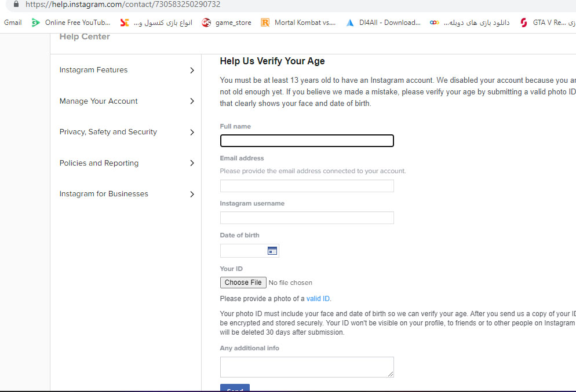
Task: Click the game_store bookmark favicon
Action: tap(206, 23)
